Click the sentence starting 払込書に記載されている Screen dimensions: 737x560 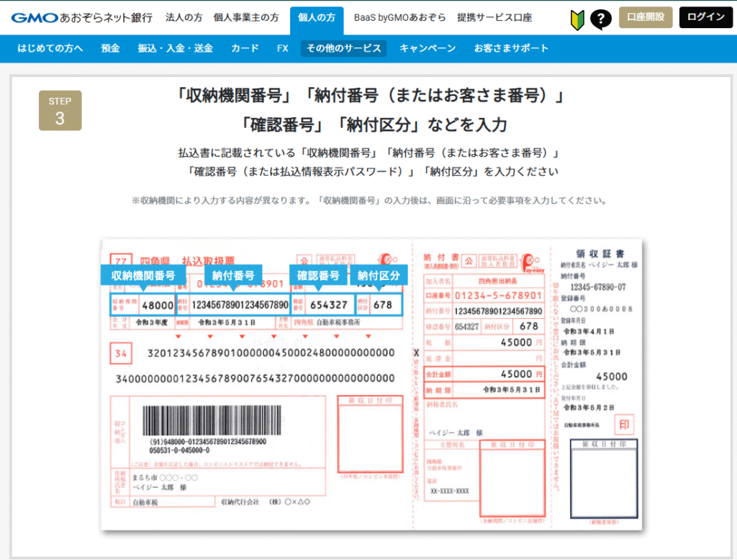coord(369,153)
